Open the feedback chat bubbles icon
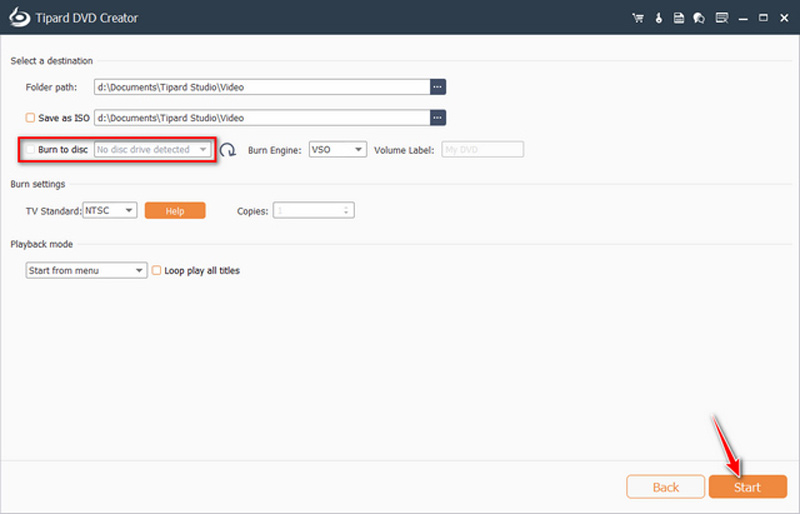This screenshot has height=514, width=800. pyautogui.click(x=699, y=18)
